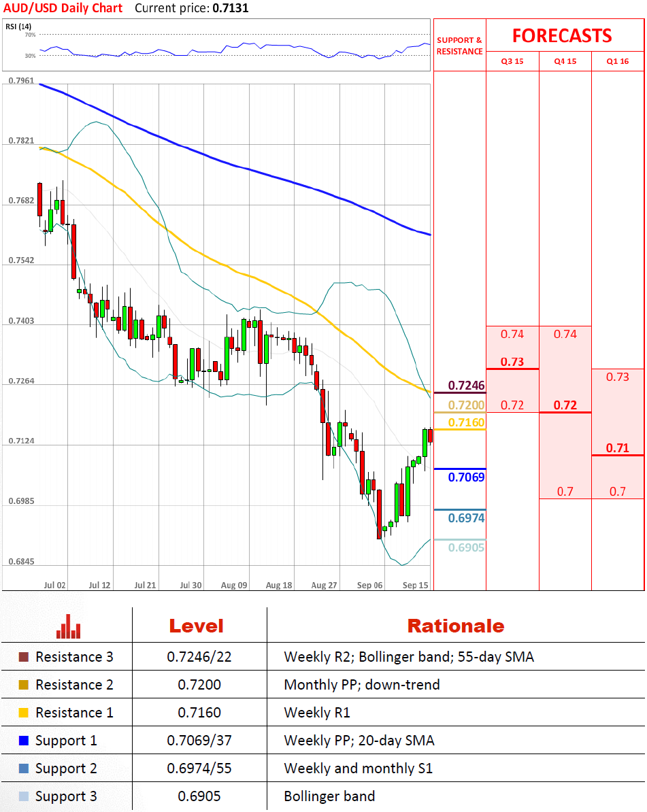Click the Support 3 rationale 'Bollinger band'
Viewport: 647px width, 812px height.
point(329,796)
